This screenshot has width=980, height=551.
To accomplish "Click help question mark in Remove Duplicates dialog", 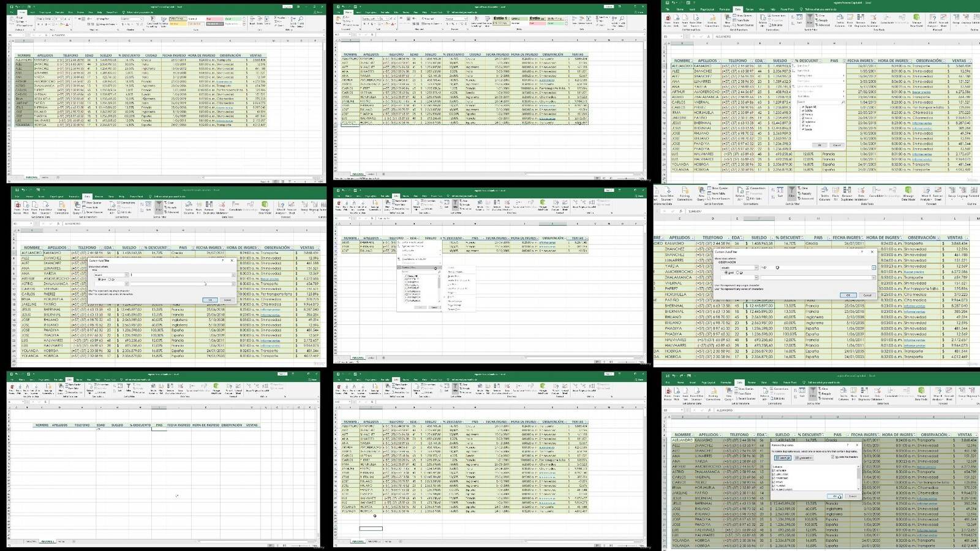I will click(x=848, y=445).
